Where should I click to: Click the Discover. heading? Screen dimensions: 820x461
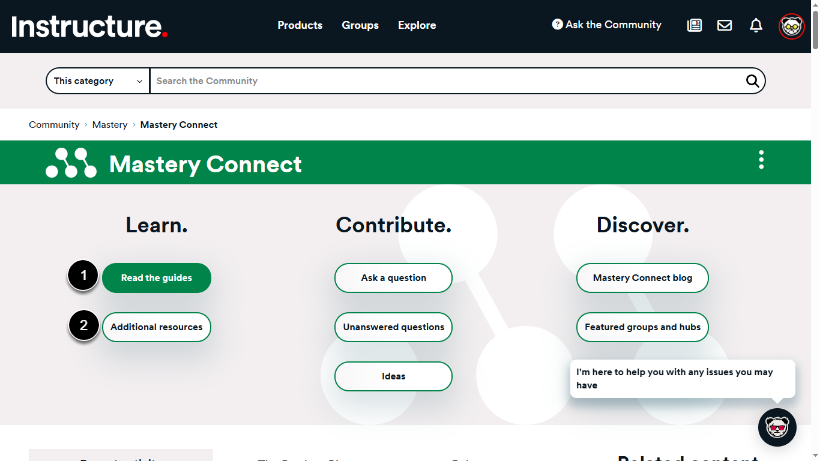click(643, 225)
